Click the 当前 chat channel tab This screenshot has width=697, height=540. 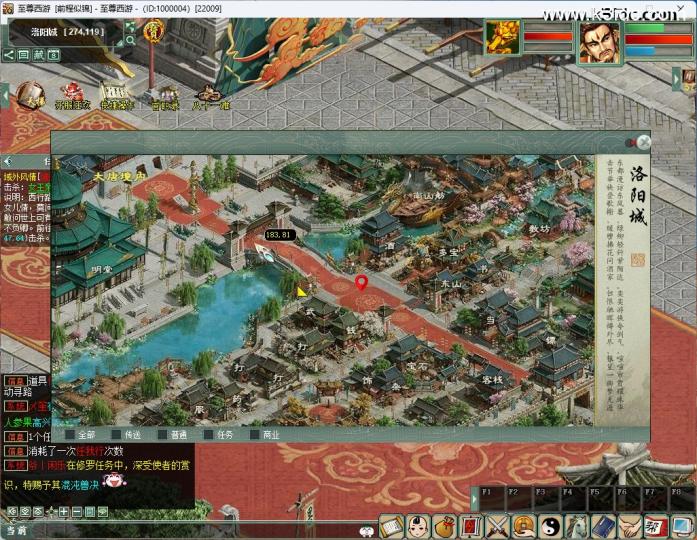17,530
